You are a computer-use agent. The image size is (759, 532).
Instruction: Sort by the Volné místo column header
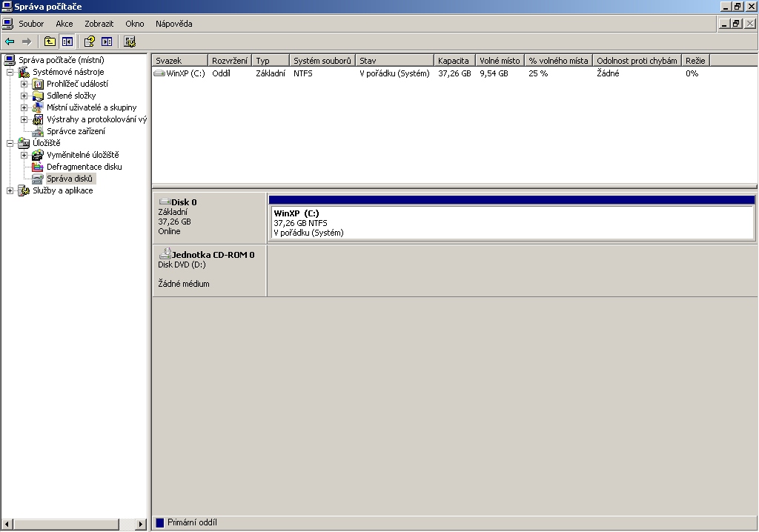point(500,61)
